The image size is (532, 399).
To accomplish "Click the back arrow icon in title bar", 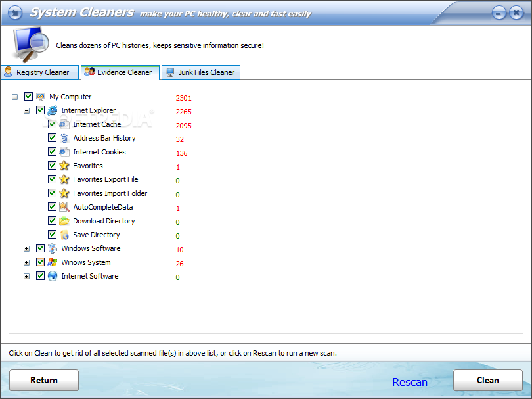I will [x=14, y=13].
